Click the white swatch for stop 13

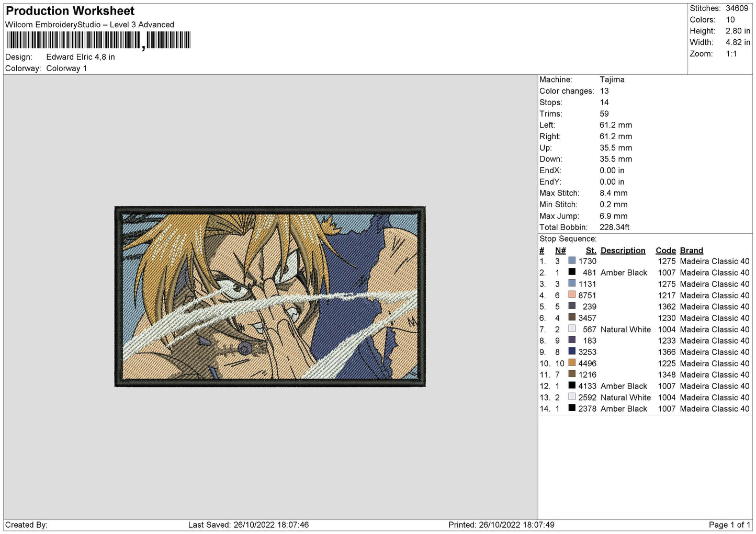click(572, 397)
